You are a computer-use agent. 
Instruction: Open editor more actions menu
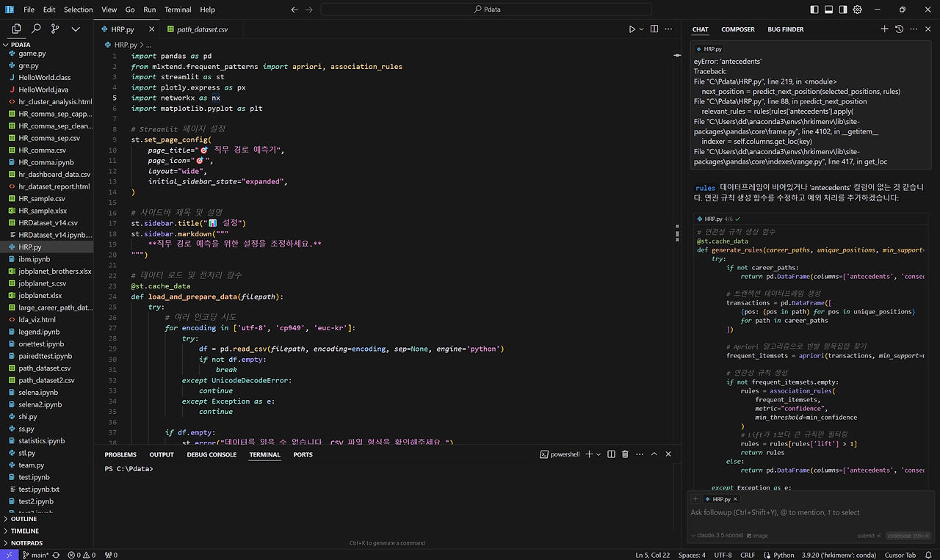(670, 29)
